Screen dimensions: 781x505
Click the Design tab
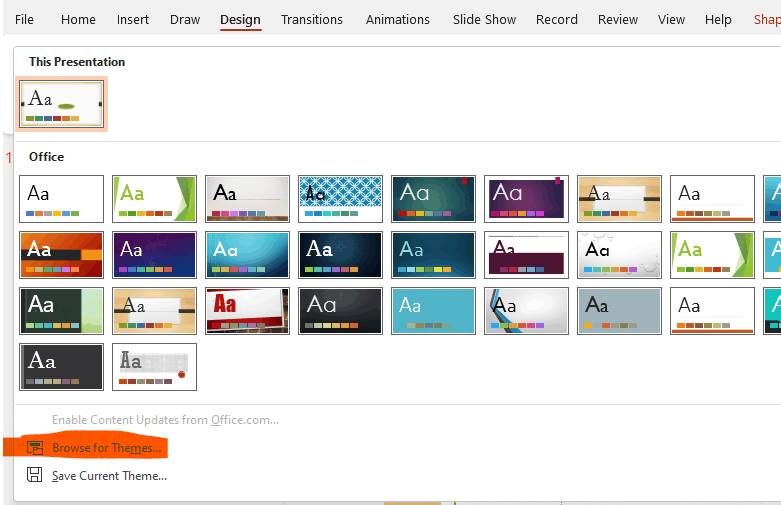click(x=240, y=19)
